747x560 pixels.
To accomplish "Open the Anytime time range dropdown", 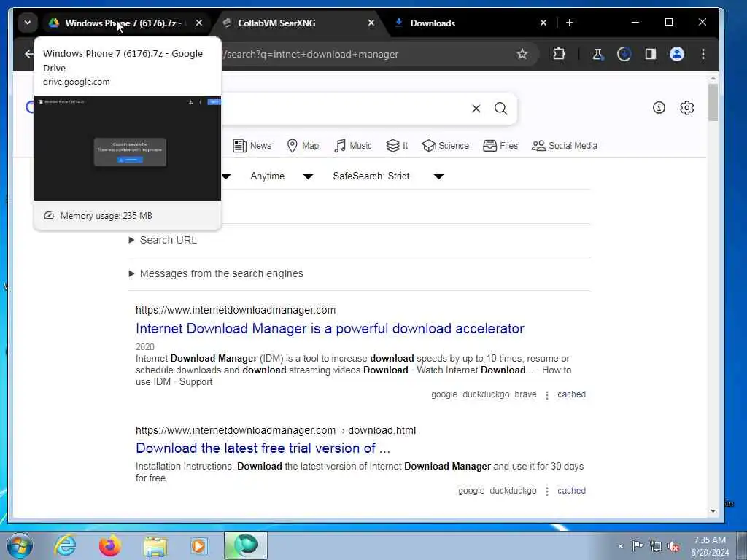I will [282, 176].
